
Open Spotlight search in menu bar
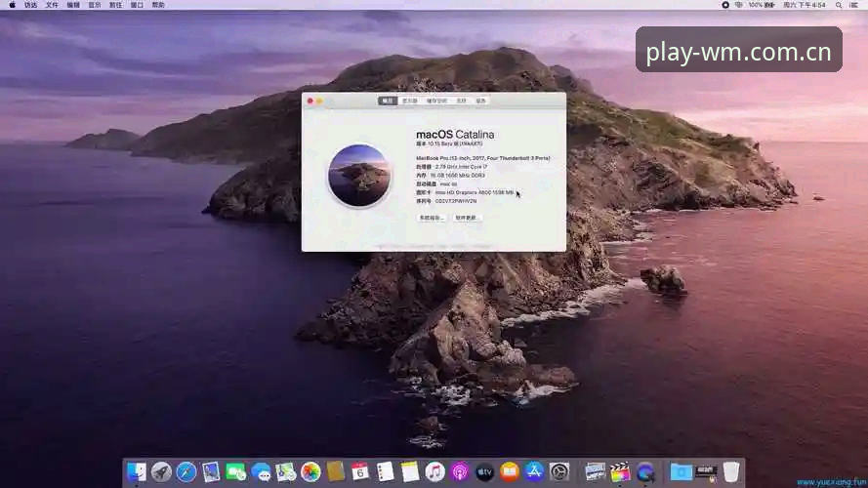click(839, 5)
